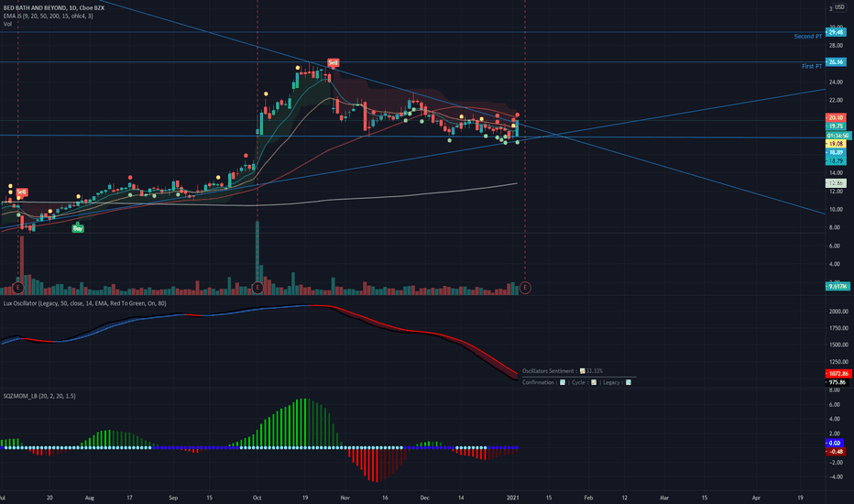
Task: Click the Nov label on time axis
Action: coord(345,498)
